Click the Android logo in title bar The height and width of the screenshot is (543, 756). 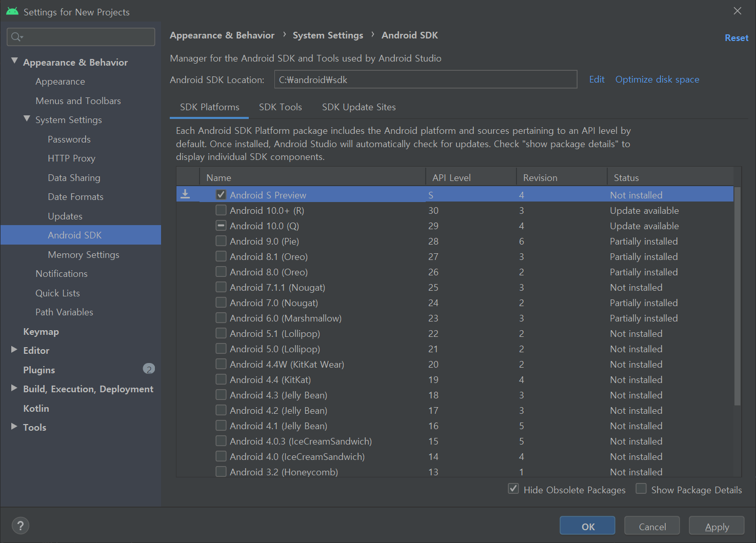coord(12,11)
